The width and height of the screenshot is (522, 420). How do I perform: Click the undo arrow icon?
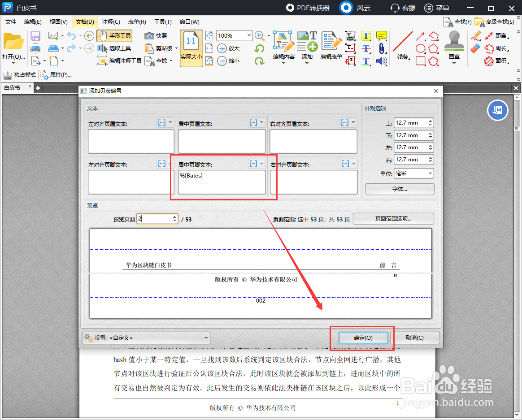(71, 35)
